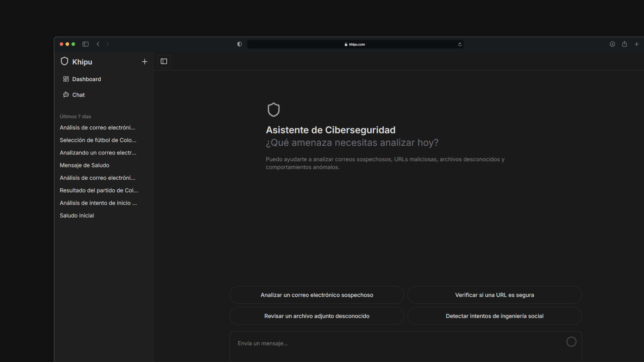
Task: Toggle the app sidebar panel icon
Action: (x=164, y=61)
